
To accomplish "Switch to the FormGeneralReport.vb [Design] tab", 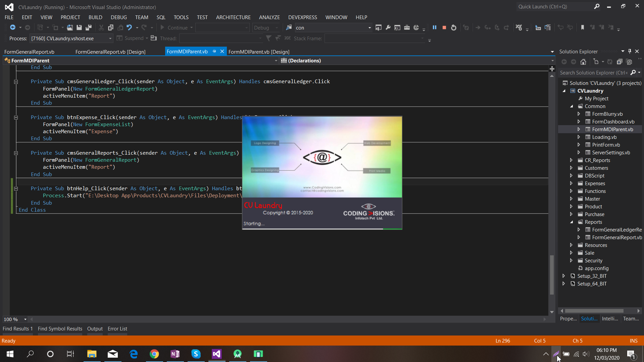I will pyautogui.click(x=110, y=52).
